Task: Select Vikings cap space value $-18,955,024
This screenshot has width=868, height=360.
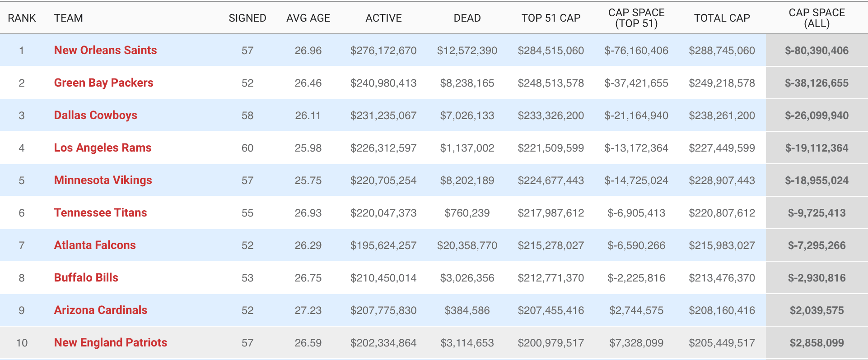Action: [817, 180]
